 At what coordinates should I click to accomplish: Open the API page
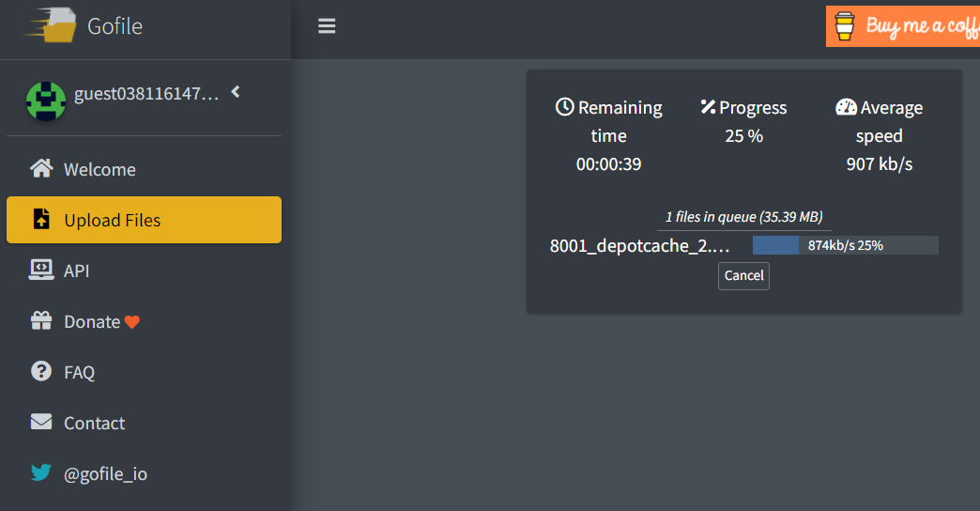point(77,271)
